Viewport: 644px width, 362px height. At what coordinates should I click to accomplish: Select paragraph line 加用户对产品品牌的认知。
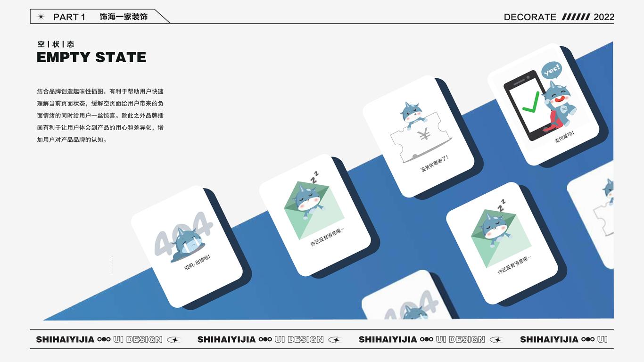click(x=72, y=140)
